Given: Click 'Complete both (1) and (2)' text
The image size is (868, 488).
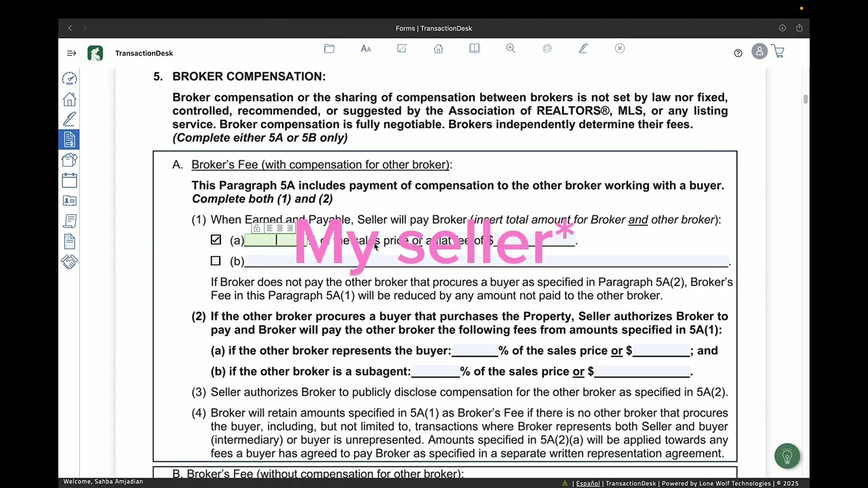Looking at the screenshot, I should (x=262, y=199).
